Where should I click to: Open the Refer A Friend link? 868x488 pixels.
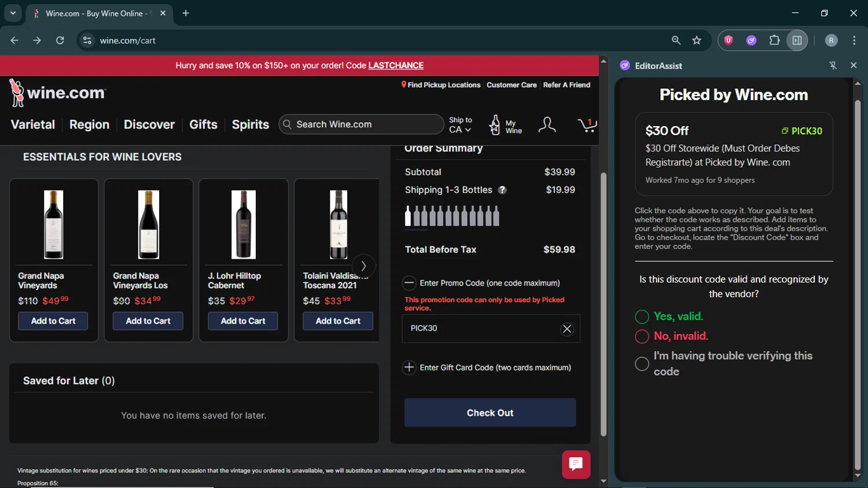[x=567, y=85]
